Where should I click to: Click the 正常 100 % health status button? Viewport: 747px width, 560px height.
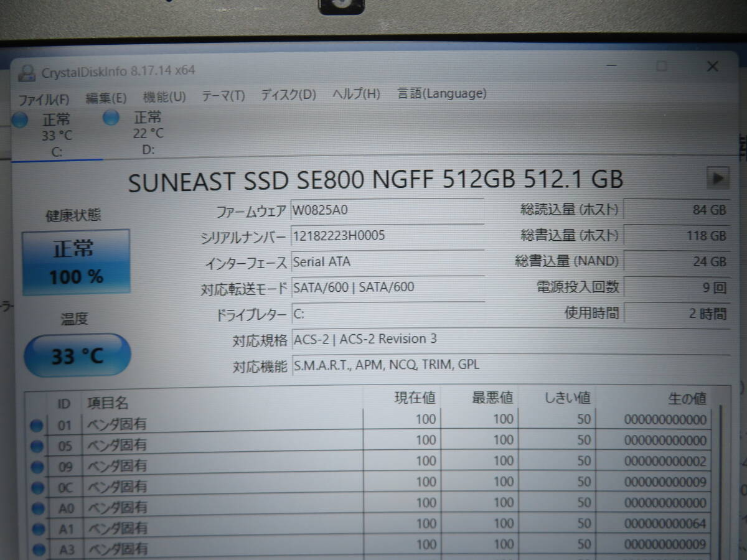(x=77, y=262)
